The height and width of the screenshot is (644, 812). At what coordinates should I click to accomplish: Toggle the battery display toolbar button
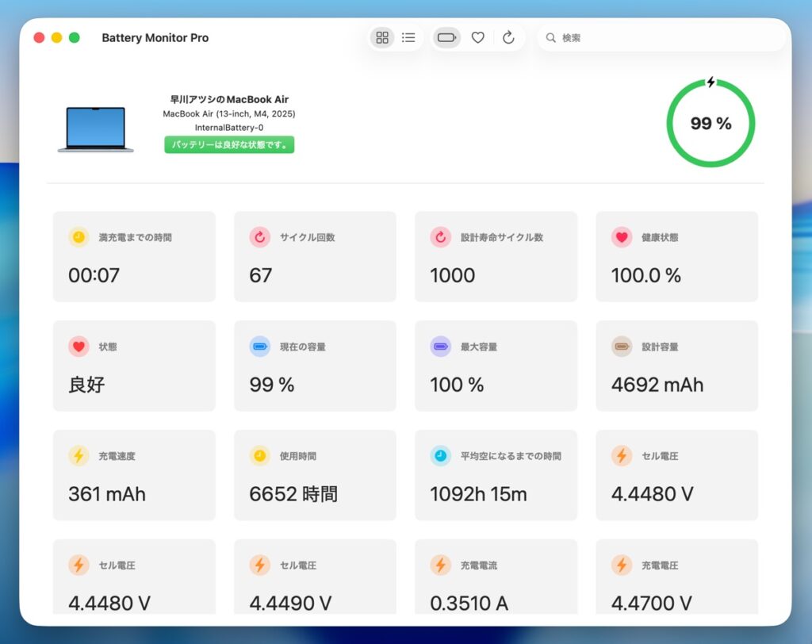(446, 37)
